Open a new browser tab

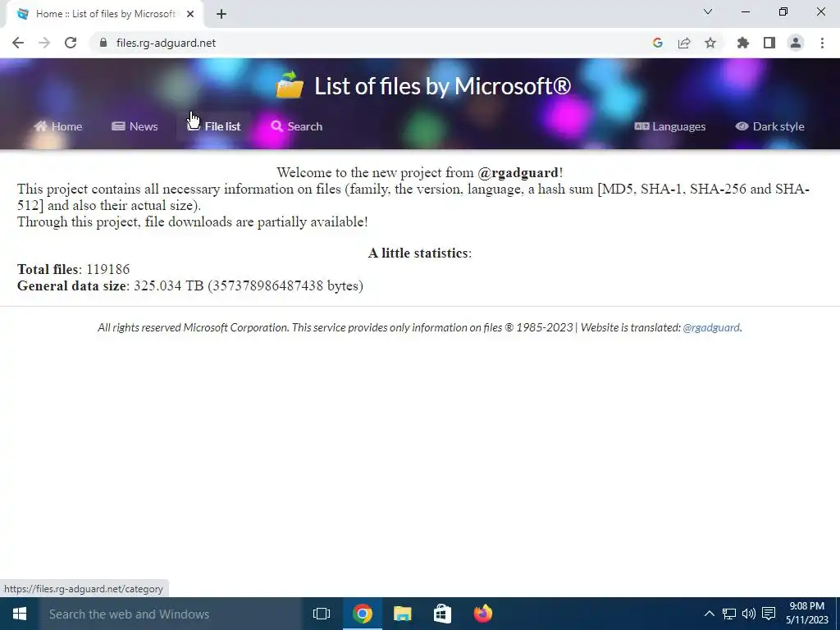[x=221, y=14]
